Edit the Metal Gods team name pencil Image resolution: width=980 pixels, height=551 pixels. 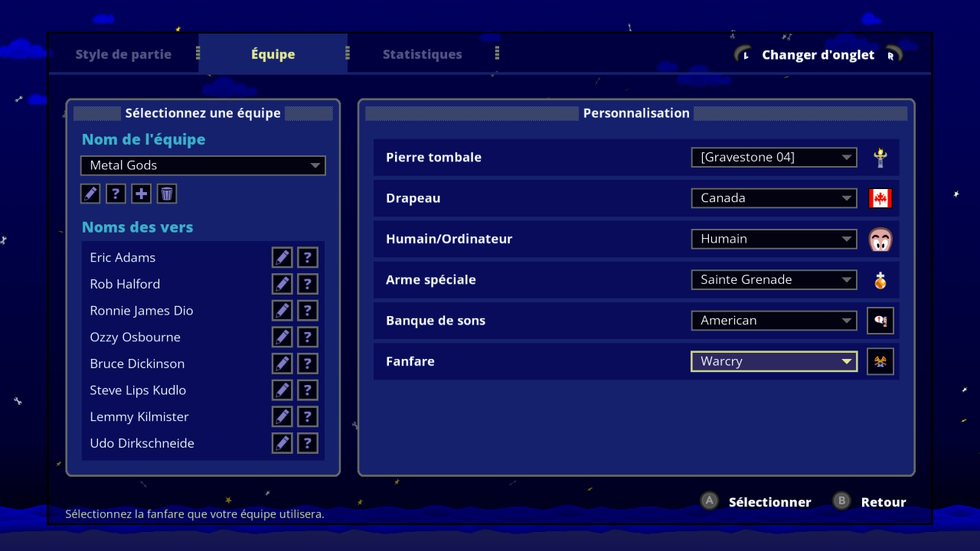90,194
